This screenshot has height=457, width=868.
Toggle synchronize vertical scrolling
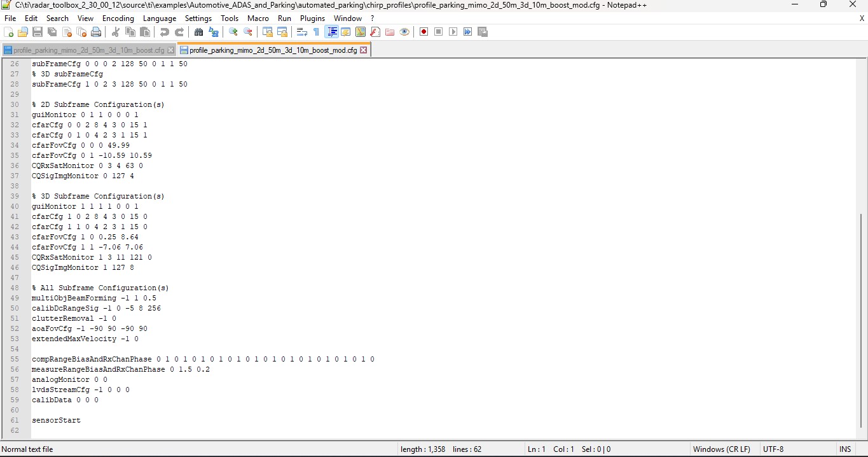pos(268,32)
